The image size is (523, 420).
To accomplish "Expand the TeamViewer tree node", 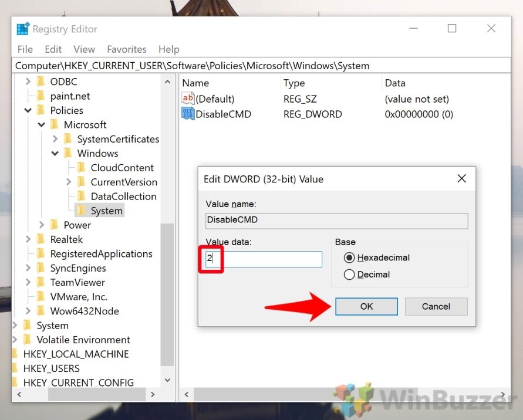I will point(28,282).
